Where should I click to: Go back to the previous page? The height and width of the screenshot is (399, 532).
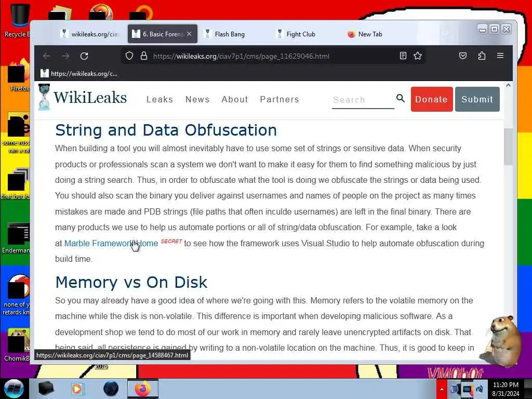(47, 56)
